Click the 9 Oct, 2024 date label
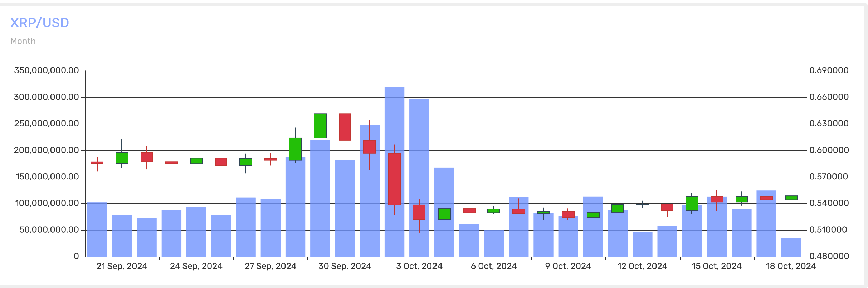868x288 pixels. pyautogui.click(x=568, y=266)
